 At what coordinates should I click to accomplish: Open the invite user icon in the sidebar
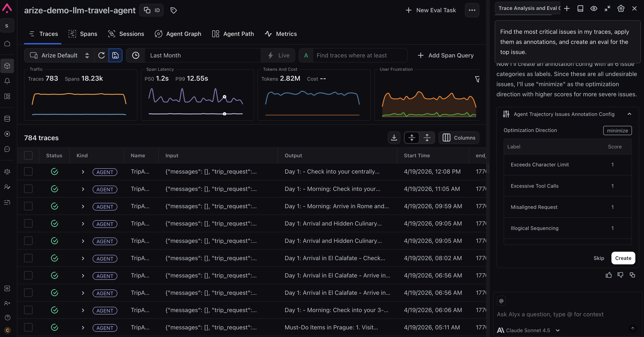point(7,303)
